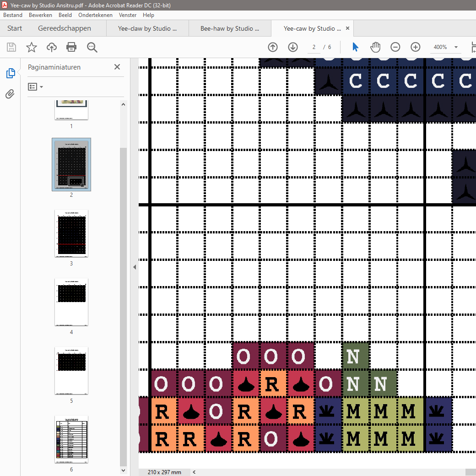Collapse the left navigation pane arrow
The height and width of the screenshot is (476, 476).
pyautogui.click(x=135, y=267)
